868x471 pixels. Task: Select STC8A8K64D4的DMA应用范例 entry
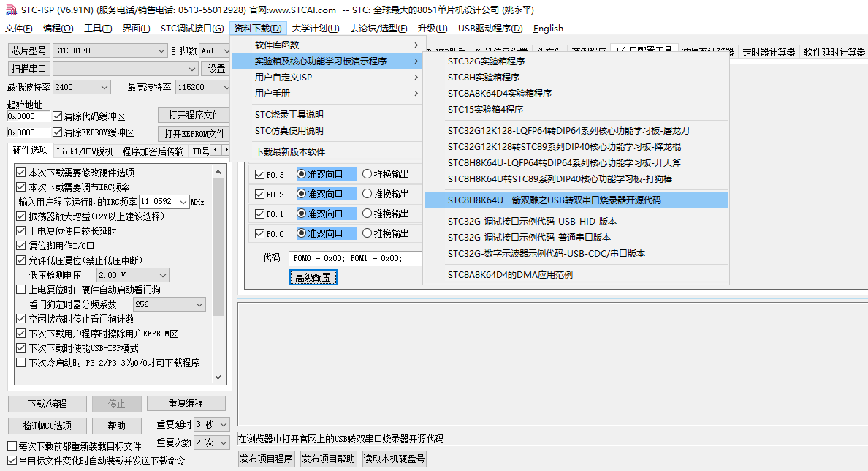tap(576, 275)
